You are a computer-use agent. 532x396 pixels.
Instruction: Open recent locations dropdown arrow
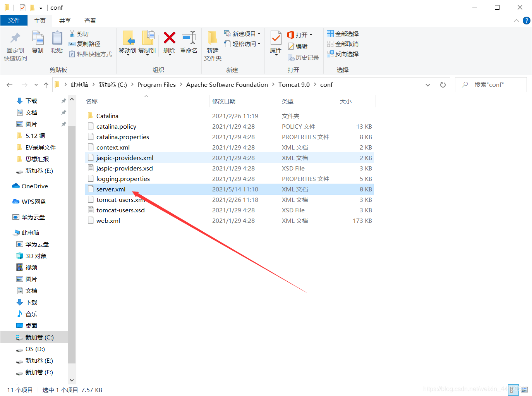[36, 85]
